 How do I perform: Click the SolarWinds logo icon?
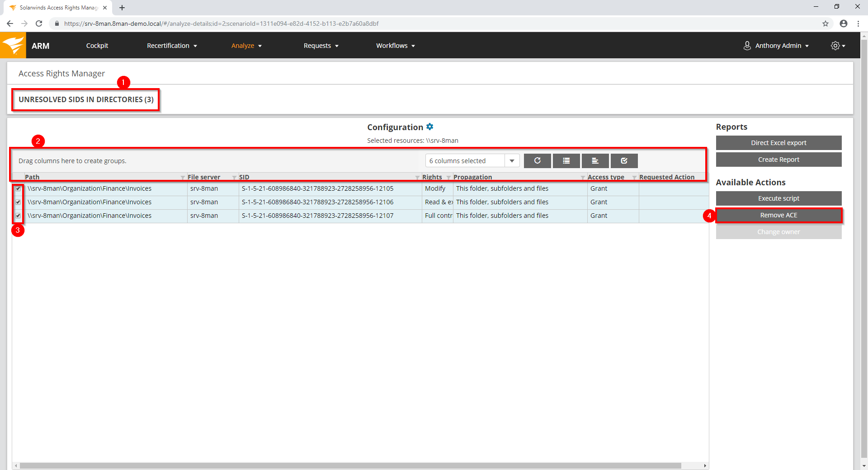point(13,45)
